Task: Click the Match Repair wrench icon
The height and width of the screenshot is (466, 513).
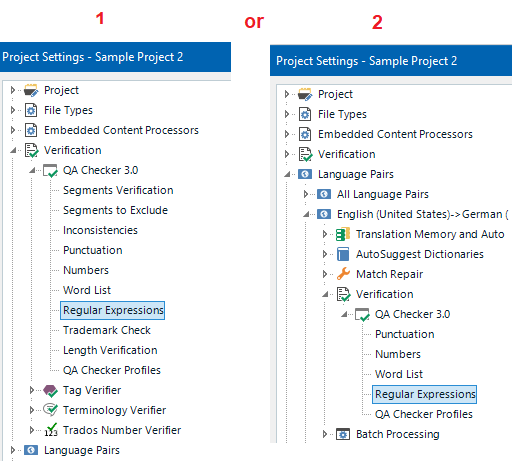Action: (x=343, y=274)
